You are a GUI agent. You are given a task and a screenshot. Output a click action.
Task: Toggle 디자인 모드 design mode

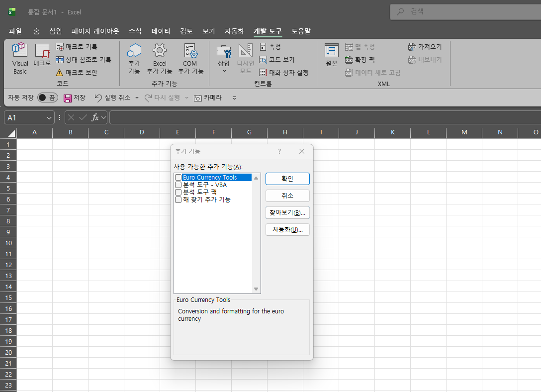[246, 59]
